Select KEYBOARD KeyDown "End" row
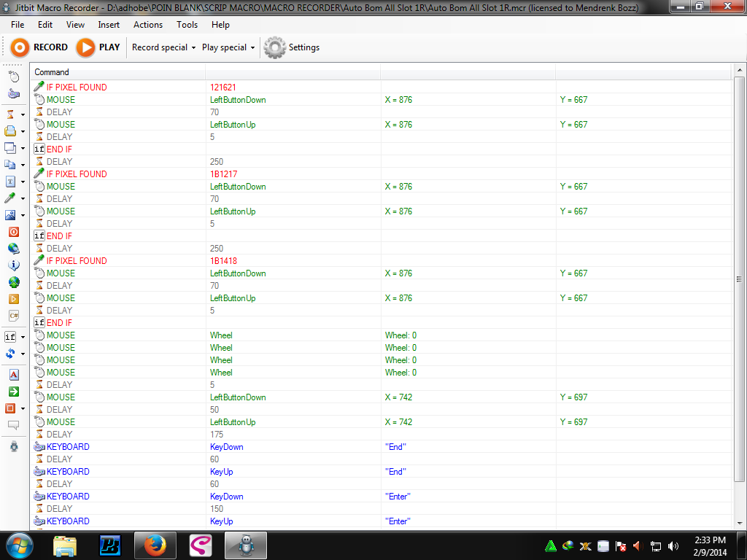This screenshot has height=560, width=747. (x=381, y=447)
